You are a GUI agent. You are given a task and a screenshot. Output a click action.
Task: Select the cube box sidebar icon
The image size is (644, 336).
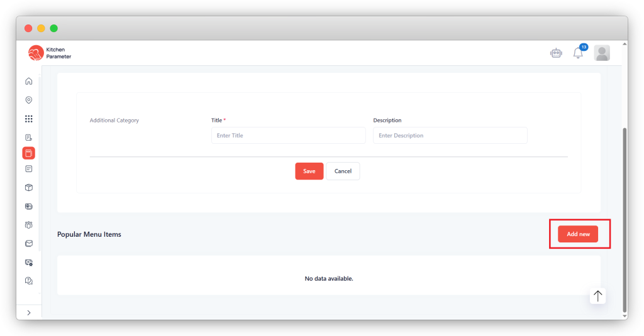pyautogui.click(x=28, y=187)
